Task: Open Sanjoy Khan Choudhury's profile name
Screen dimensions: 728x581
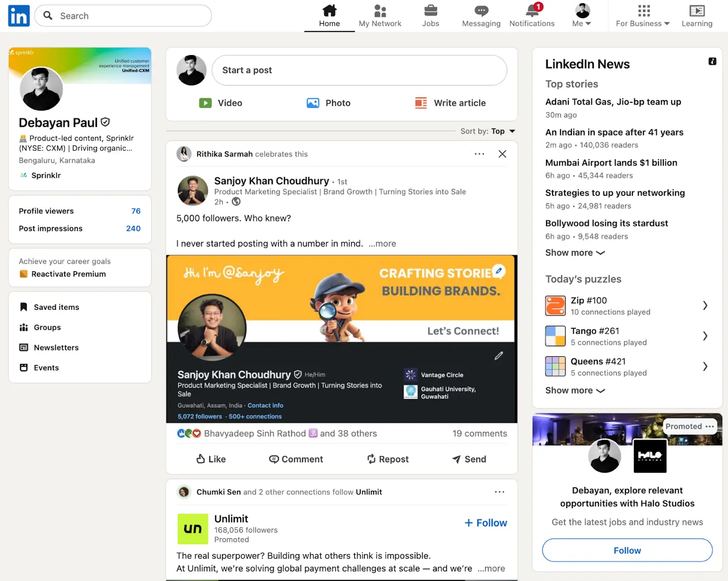Action: tap(272, 181)
